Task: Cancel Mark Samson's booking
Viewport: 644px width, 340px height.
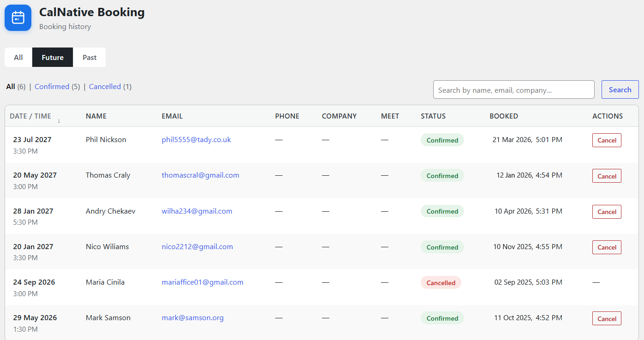Action: 607,318
